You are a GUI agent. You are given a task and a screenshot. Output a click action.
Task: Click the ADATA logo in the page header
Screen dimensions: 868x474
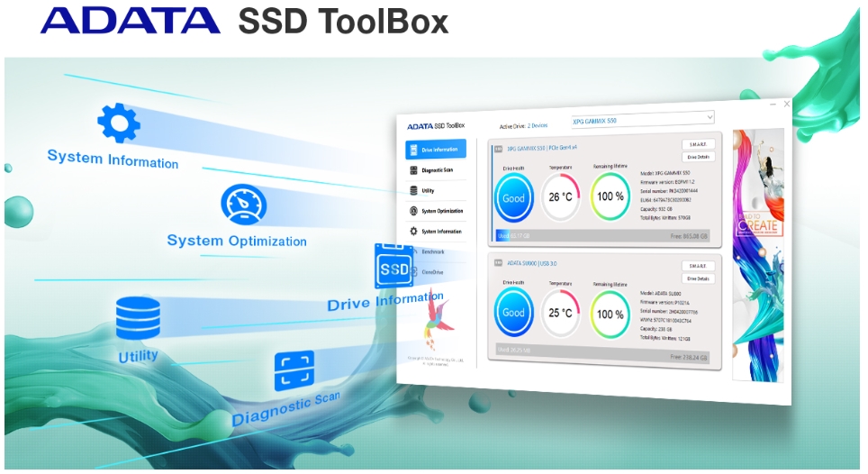(x=131, y=21)
